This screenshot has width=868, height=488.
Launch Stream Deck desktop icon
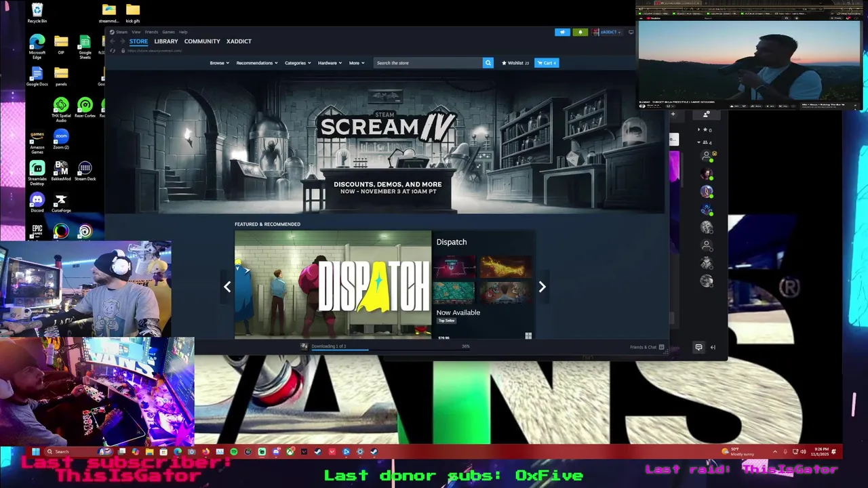(85, 171)
